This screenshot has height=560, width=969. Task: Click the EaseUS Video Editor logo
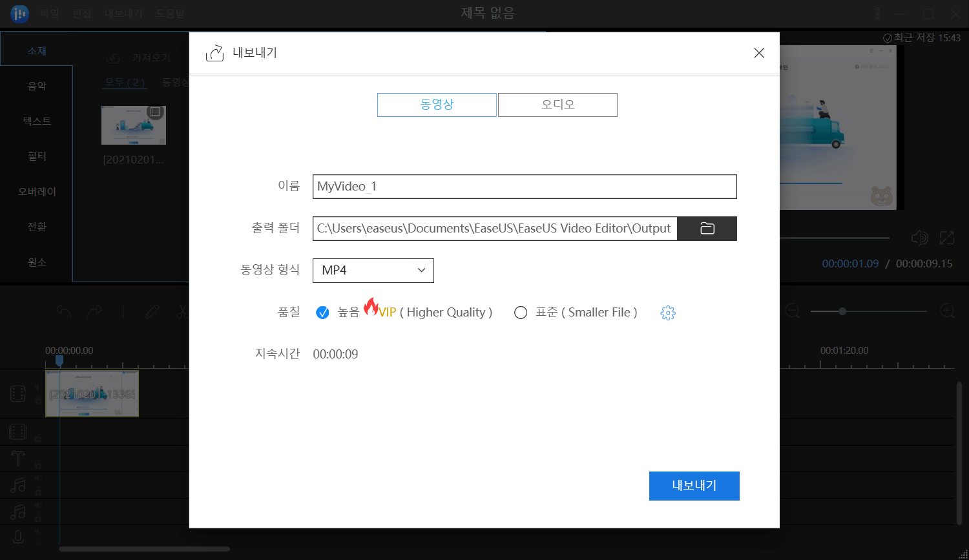tap(19, 13)
